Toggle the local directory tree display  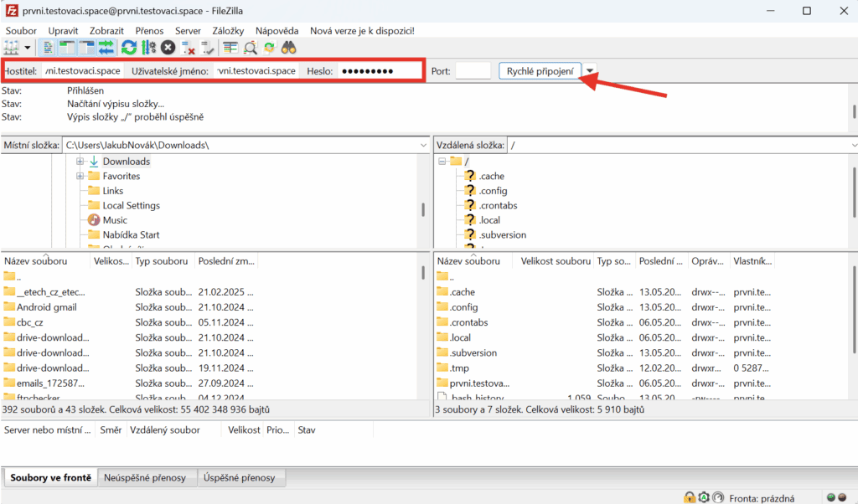pyautogui.click(x=67, y=48)
